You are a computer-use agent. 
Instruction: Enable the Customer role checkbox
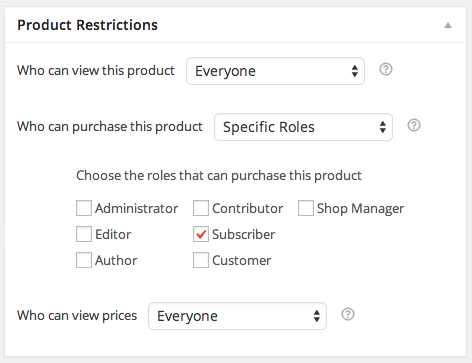[201, 260]
